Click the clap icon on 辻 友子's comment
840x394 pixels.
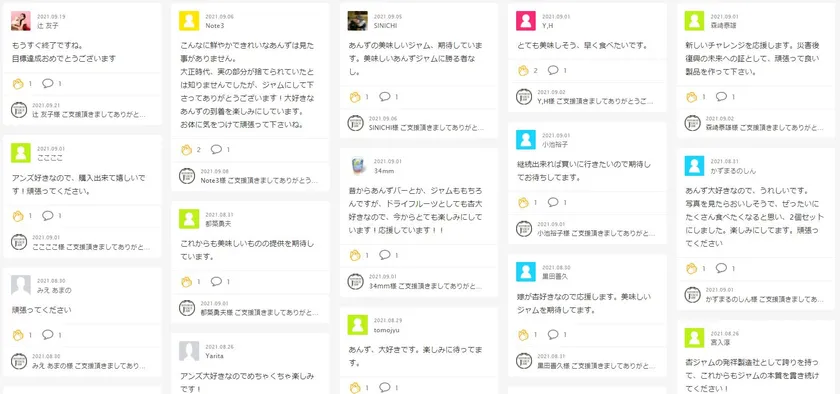pos(18,84)
